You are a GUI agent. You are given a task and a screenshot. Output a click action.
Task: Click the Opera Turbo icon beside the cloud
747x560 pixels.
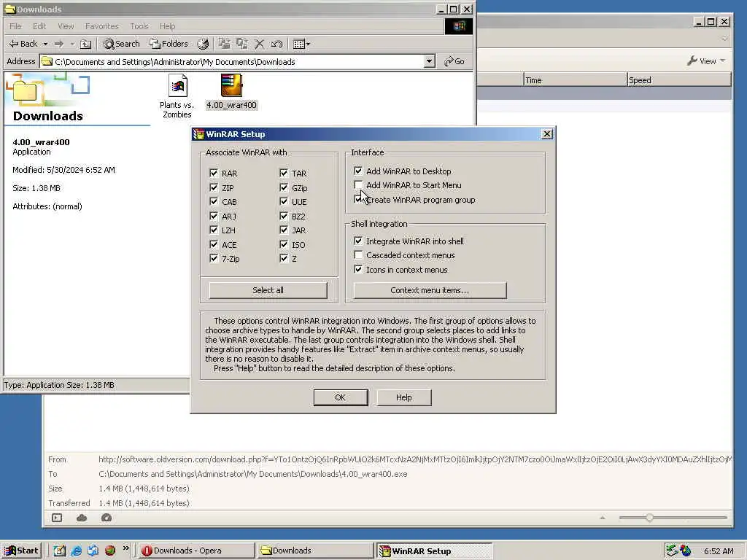point(107,518)
